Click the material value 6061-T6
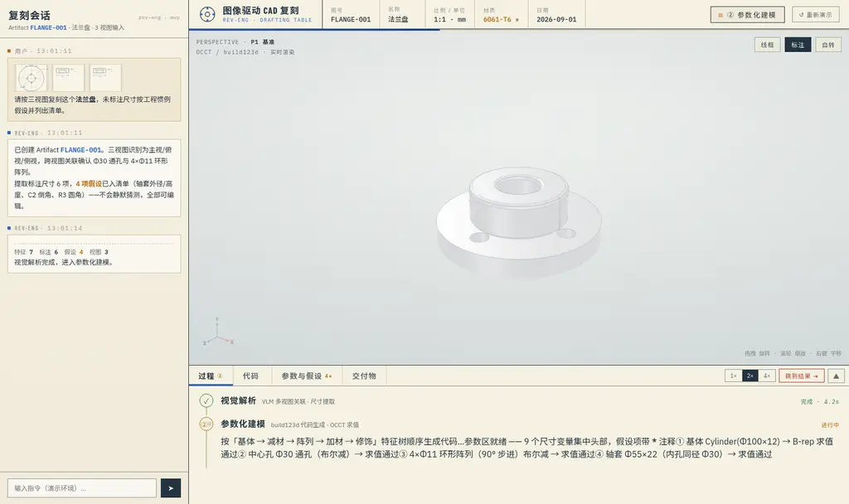849x504 pixels. [x=497, y=20]
